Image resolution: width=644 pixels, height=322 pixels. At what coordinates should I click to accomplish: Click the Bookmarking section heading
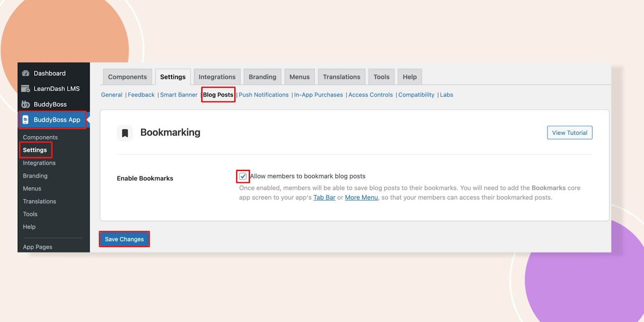170,132
